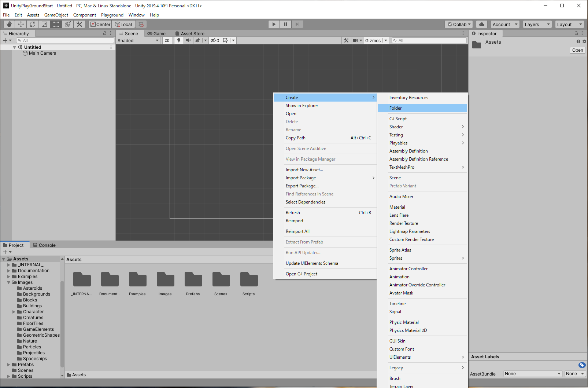Toggle Scene view lighting

tap(179, 40)
